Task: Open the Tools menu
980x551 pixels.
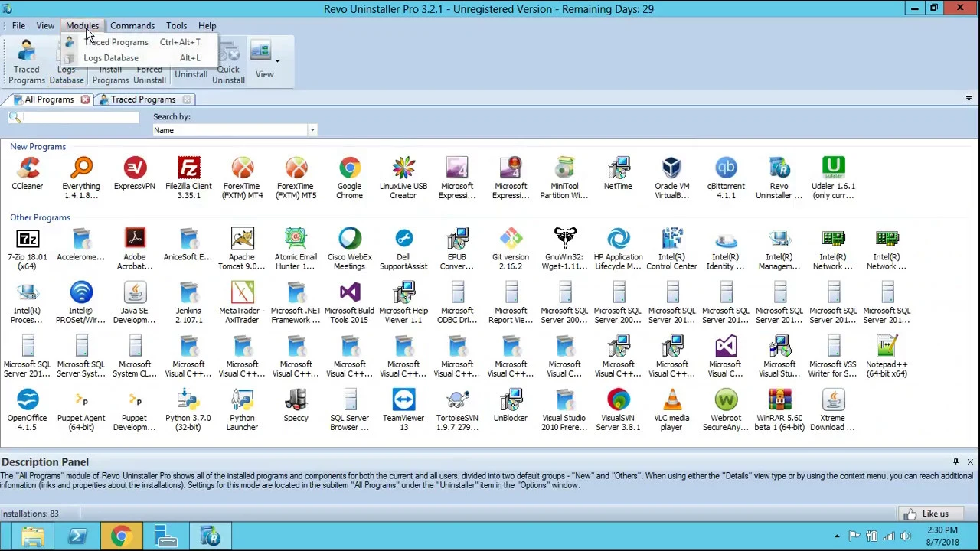Action: tap(176, 25)
